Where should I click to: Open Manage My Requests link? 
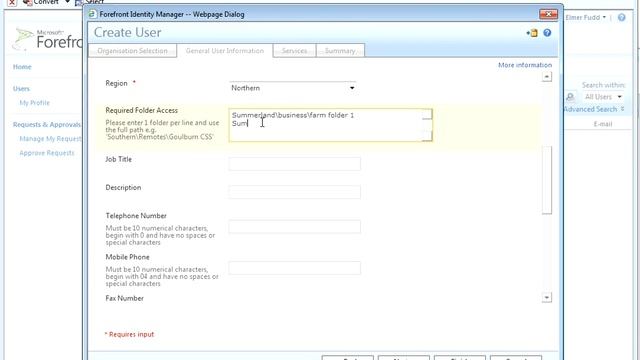tap(51, 139)
